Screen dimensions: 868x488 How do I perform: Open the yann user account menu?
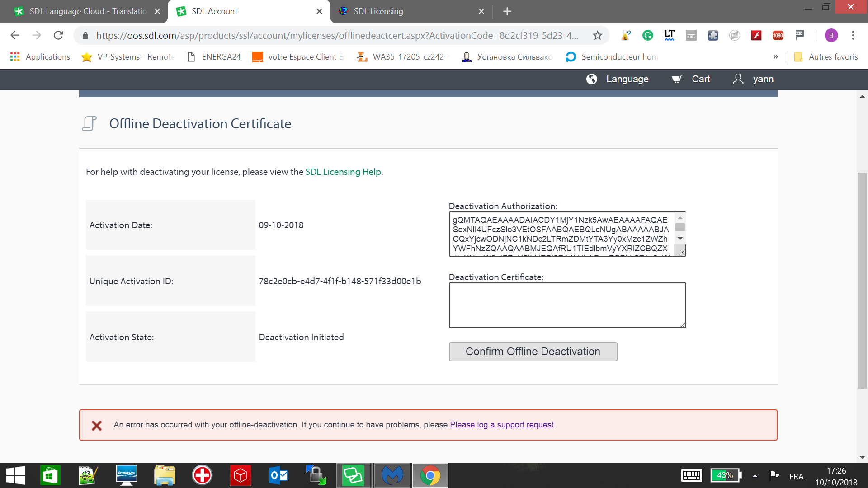point(753,79)
